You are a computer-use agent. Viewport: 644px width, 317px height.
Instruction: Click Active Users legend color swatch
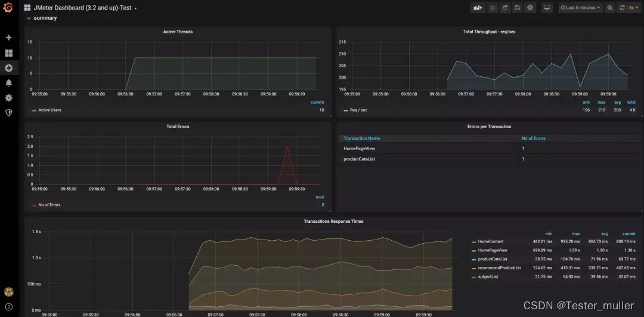click(34, 110)
